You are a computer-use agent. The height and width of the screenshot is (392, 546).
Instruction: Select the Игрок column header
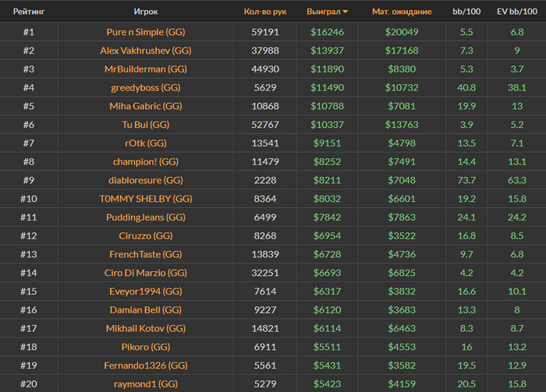click(x=146, y=12)
